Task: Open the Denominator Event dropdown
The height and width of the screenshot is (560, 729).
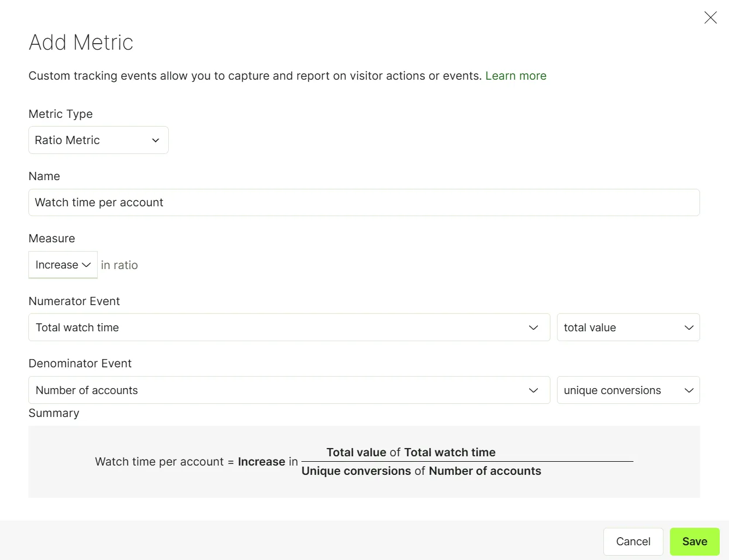Action: click(289, 390)
